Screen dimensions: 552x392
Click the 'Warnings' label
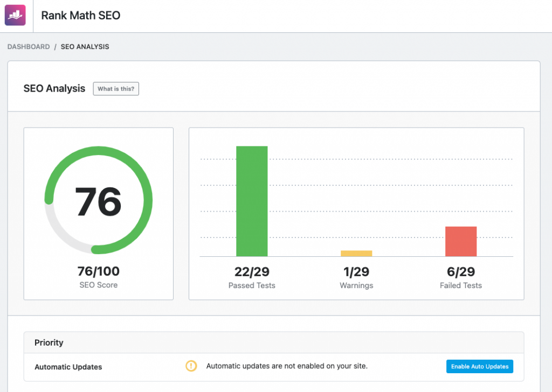[356, 285]
